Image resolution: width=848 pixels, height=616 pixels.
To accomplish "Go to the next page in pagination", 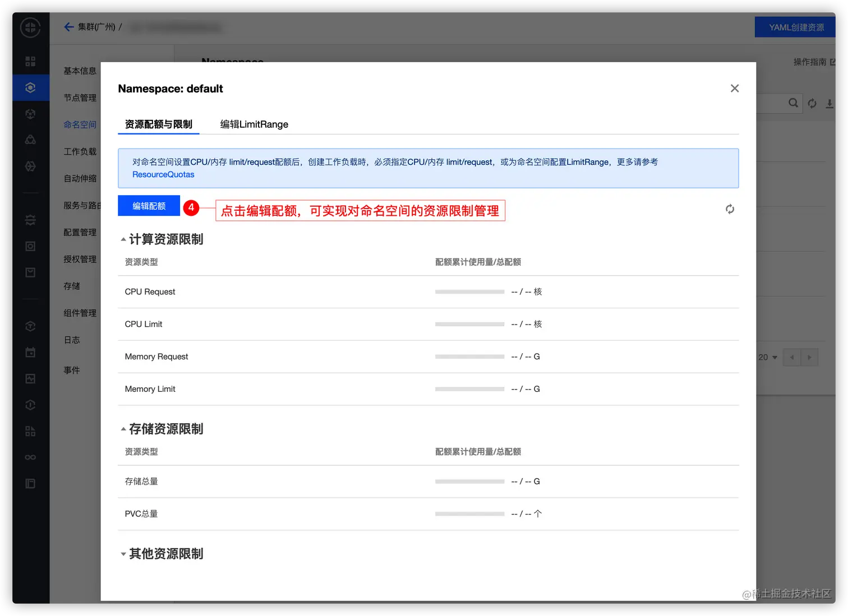I will click(809, 357).
